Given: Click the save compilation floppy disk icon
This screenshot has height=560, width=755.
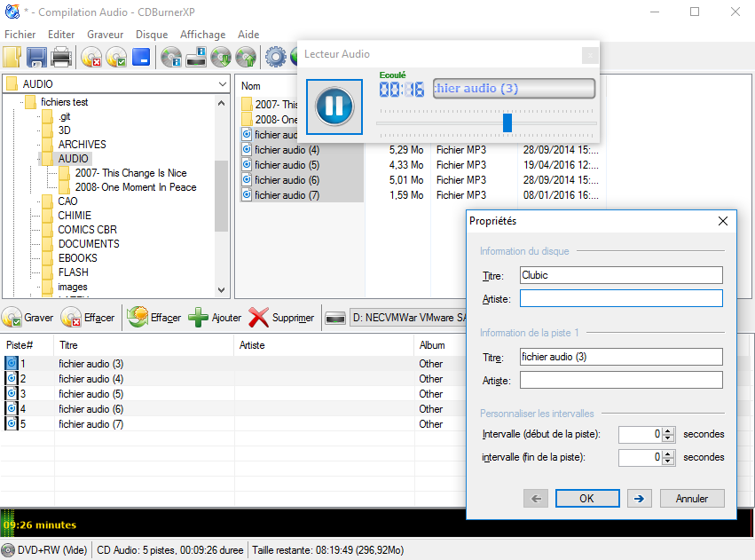Looking at the screenshot, I should 36,58.
